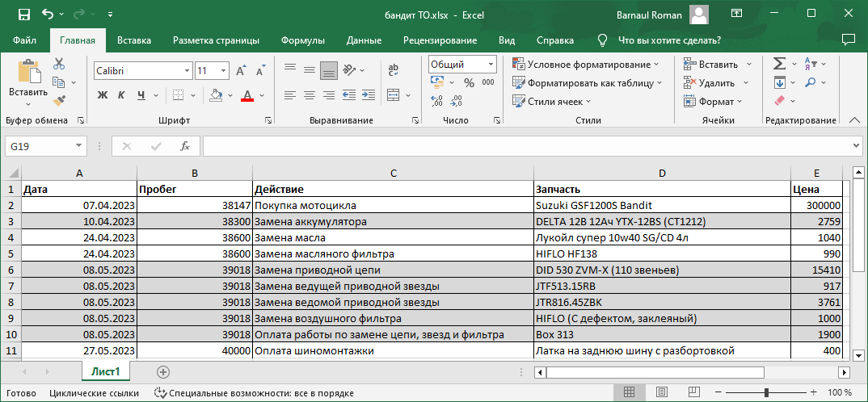Toggle center horizontal alignment
868x402 pixels.
click(x=310, y=94)
